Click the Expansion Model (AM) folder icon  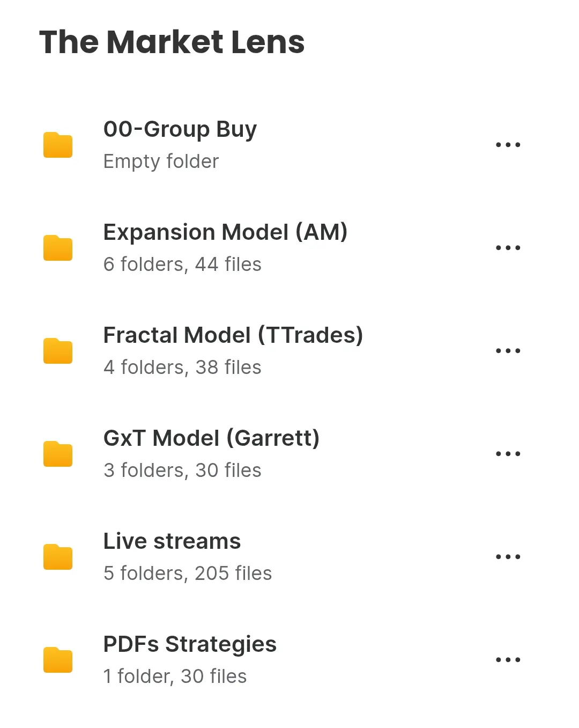[x=58, y=248]
